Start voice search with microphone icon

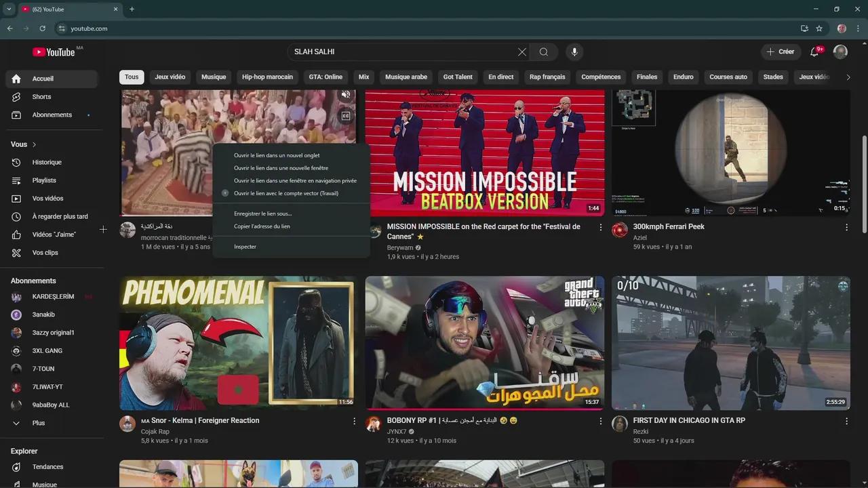(x=574, y=52)
